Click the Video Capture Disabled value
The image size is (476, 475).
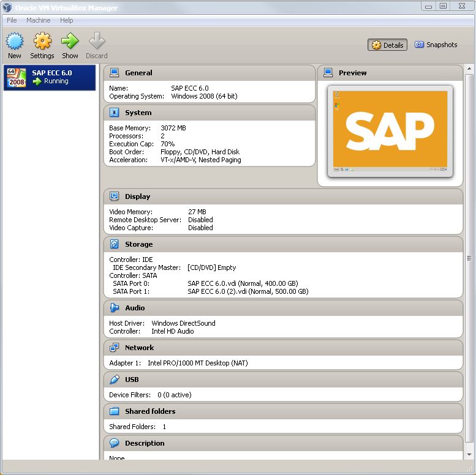point(200,228)
